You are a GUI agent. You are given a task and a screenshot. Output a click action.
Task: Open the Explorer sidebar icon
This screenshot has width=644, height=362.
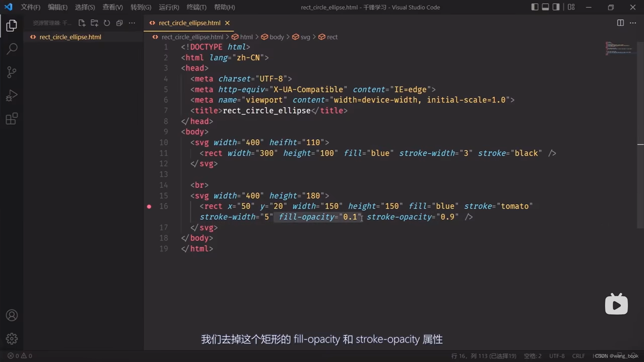coord(12,25)
